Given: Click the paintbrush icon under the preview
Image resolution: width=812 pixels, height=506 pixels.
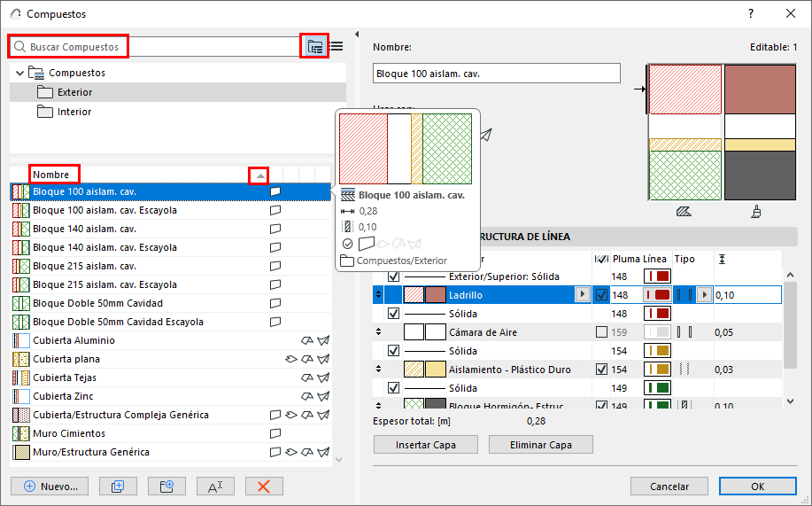Looking at the screenshot, I should [756, 212].
